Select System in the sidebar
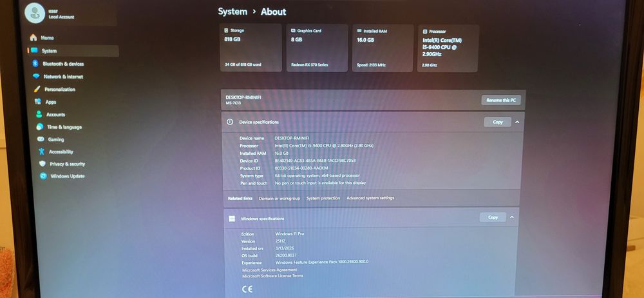The width and height of the screenshot is (644, 298). pos(73,51)
